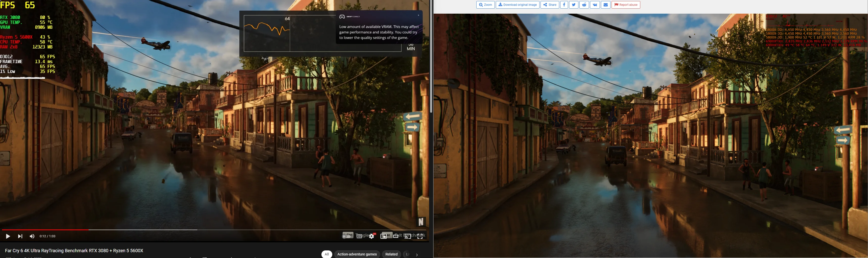Toggle subtitles with the captions icon
The height and width of the screenshot is (258, 868).
click(x=360, y=237)
